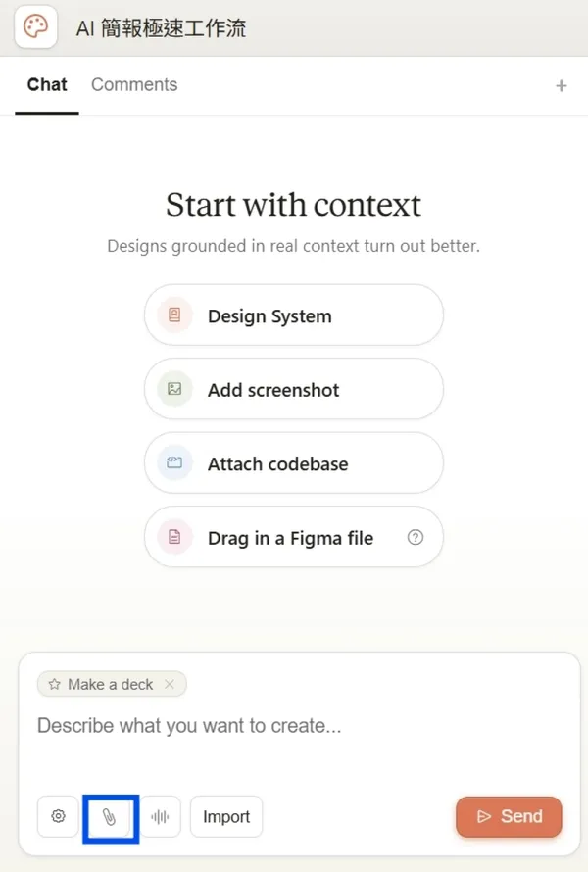The image size is (588, 872).
Task: Switch to the Comments tab
Action: coord(133,84)
